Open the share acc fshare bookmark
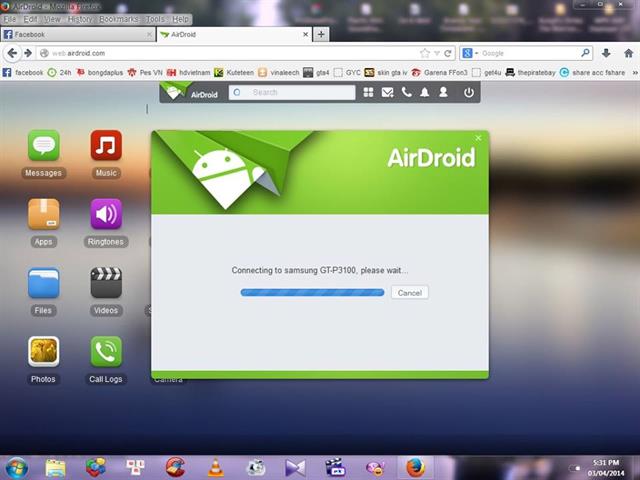The image size is (640, 480). [x=593, y=73]
